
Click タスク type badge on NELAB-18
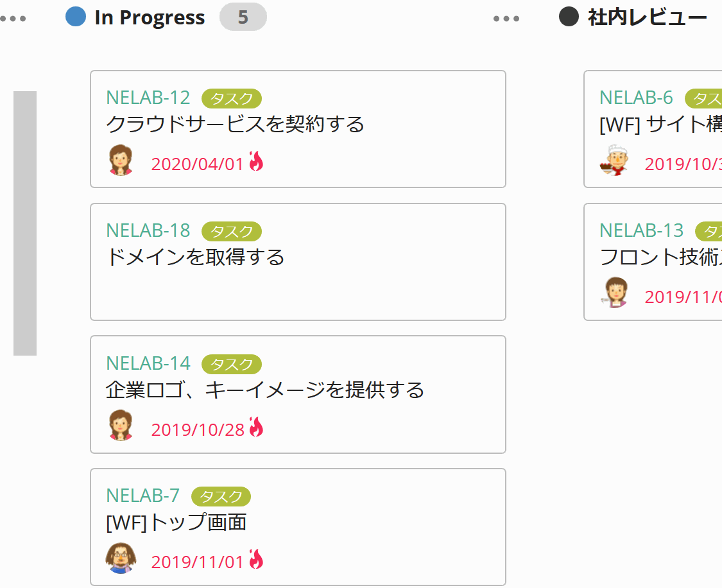point(232,231)
